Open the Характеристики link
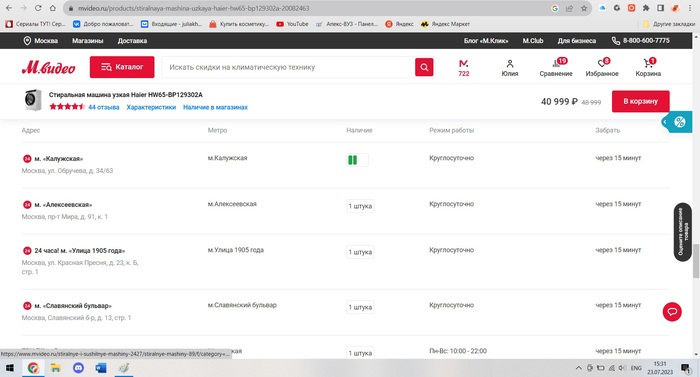Image resolution: width=700 pixels, height=377 pixels. pyautogui.click(x=151, y=107)
